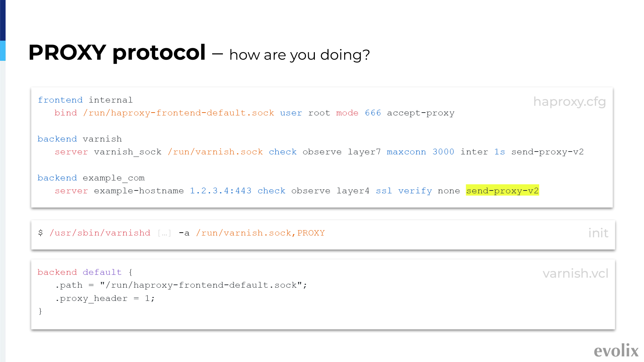Click the '3000' maxconn value
644x362 pixels.
point(443,152)
